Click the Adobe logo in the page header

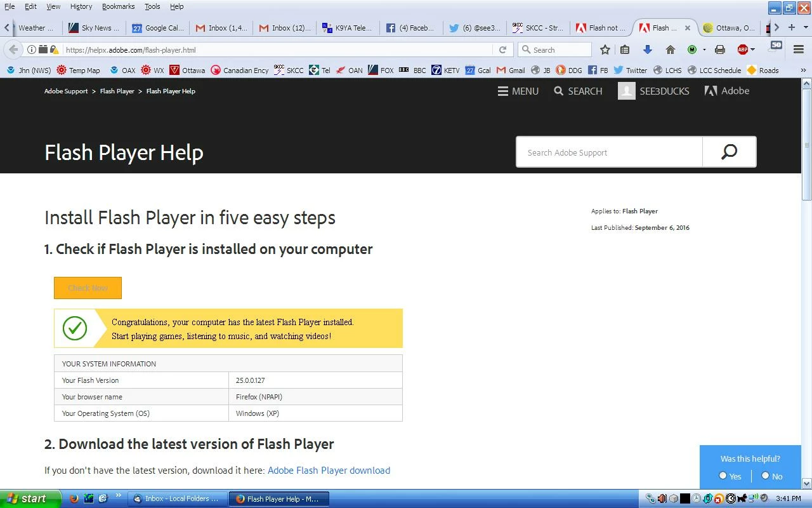[727, 91]
